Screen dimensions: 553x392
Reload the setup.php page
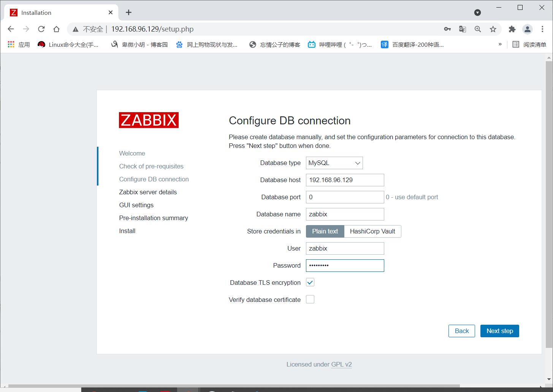click(41, 29)
